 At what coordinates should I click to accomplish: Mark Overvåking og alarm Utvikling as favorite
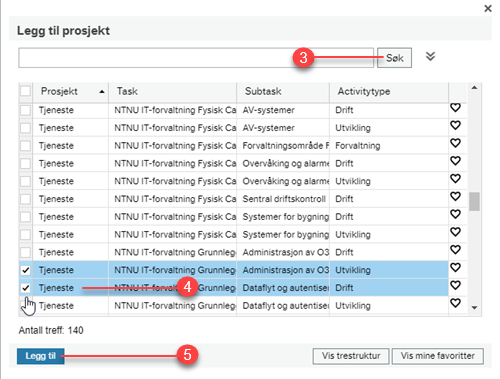pyautogui.click(x=455, y=179)
